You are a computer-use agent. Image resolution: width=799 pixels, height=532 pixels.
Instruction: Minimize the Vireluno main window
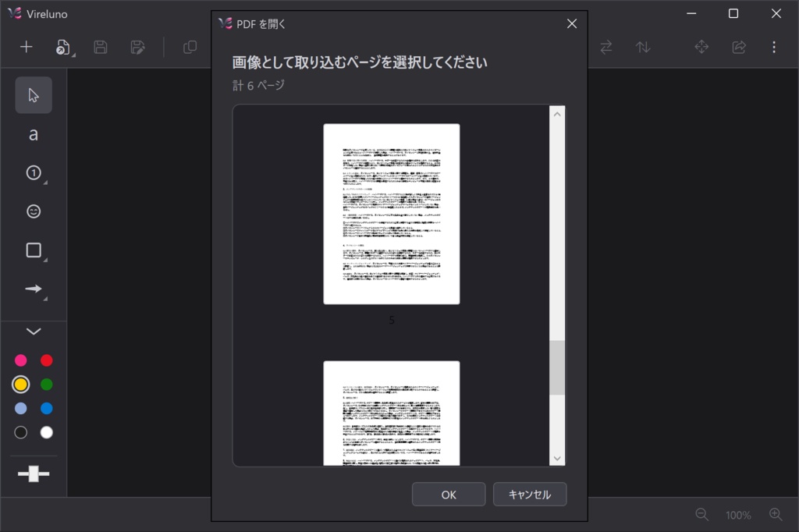(691, 13)
